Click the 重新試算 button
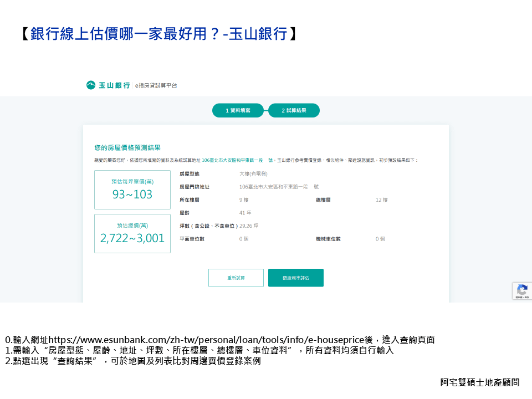532x399 pixels. pos(236,278)
